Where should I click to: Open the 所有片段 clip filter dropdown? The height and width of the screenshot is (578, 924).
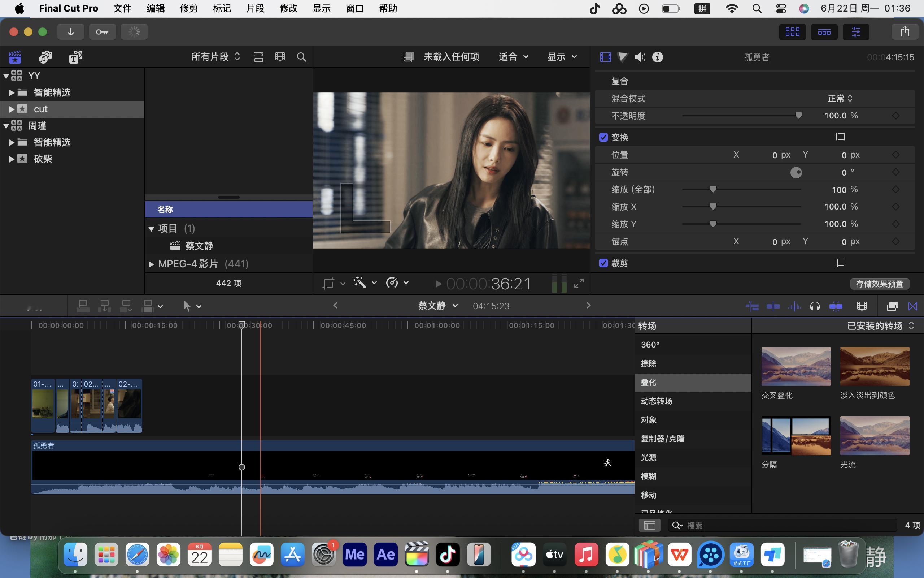point(216,57)
